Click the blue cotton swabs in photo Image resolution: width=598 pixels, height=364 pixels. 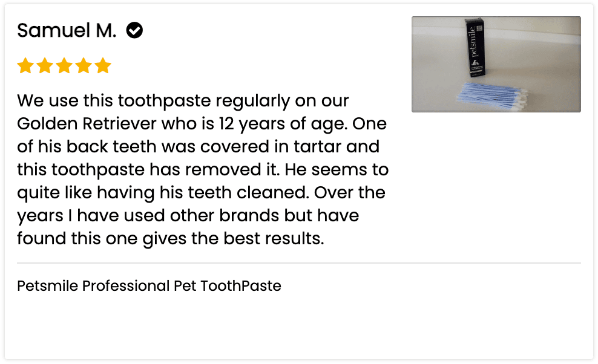click(489, 96)
